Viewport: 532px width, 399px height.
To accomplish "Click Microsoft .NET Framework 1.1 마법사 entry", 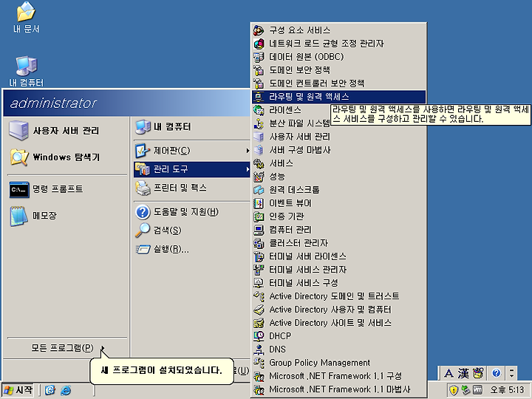I will click(338, 389).
